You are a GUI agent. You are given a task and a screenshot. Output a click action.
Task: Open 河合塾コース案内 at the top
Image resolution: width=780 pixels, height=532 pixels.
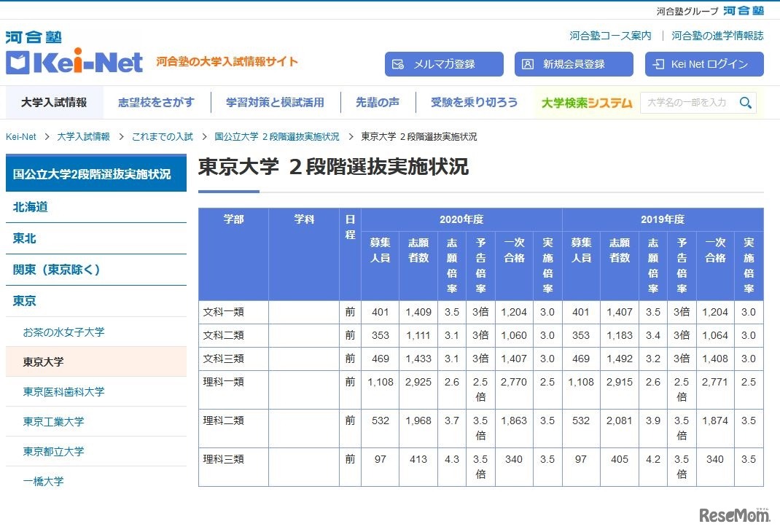(608, 35)
